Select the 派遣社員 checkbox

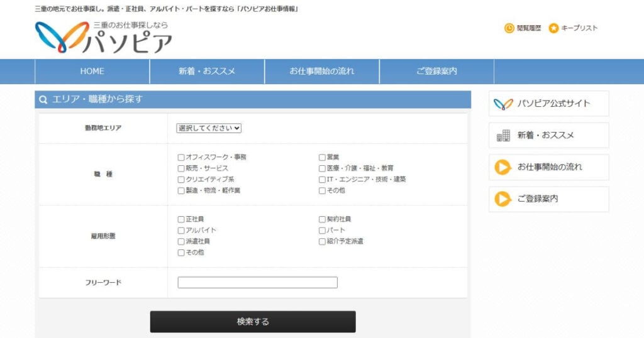(x=181, y=241)
